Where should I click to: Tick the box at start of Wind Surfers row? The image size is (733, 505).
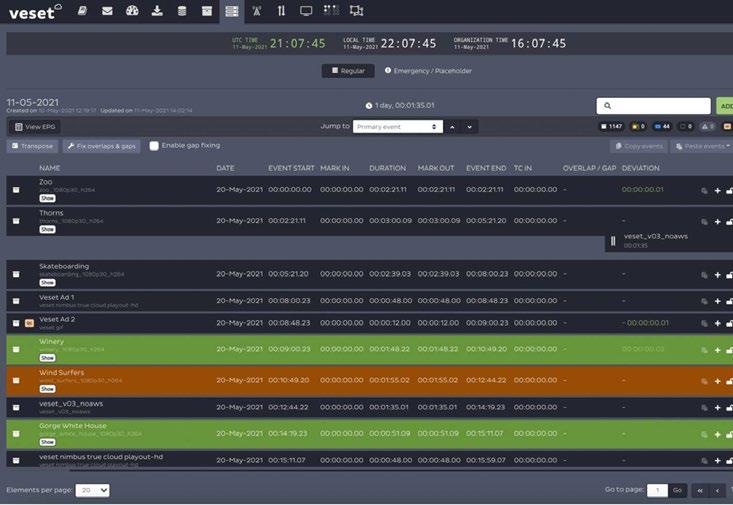tap(16, 380)
